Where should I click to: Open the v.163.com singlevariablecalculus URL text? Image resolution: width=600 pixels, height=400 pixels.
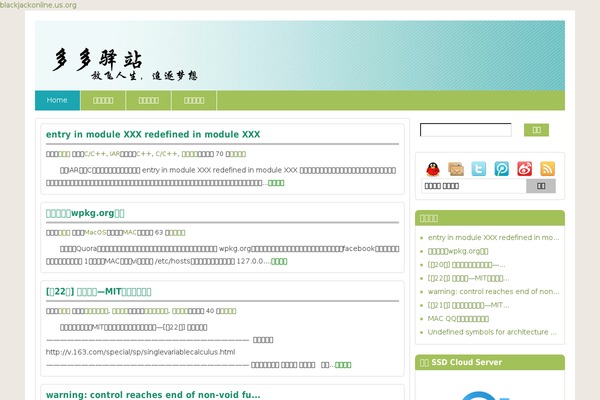pos(140,352)
